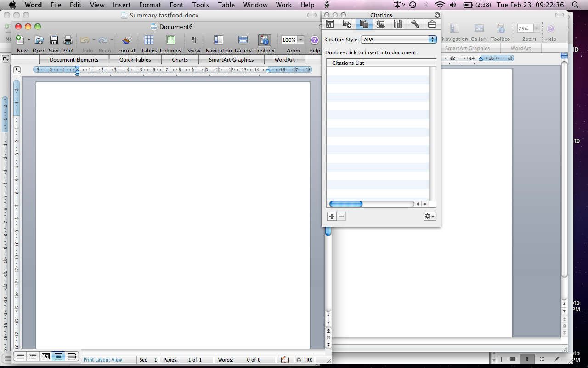The image size is (588, 368).
Task: Click the Toolbox icon in Summary fastfood window
Action: point(501,29)
